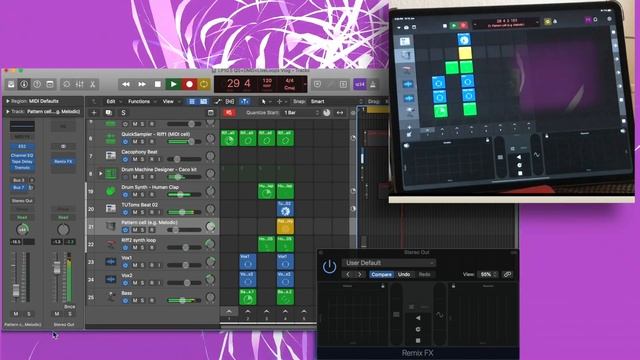Toggle the Inspector icon in control bar
Viewport: 640px width, 360px height.
(x=24, y=84)
